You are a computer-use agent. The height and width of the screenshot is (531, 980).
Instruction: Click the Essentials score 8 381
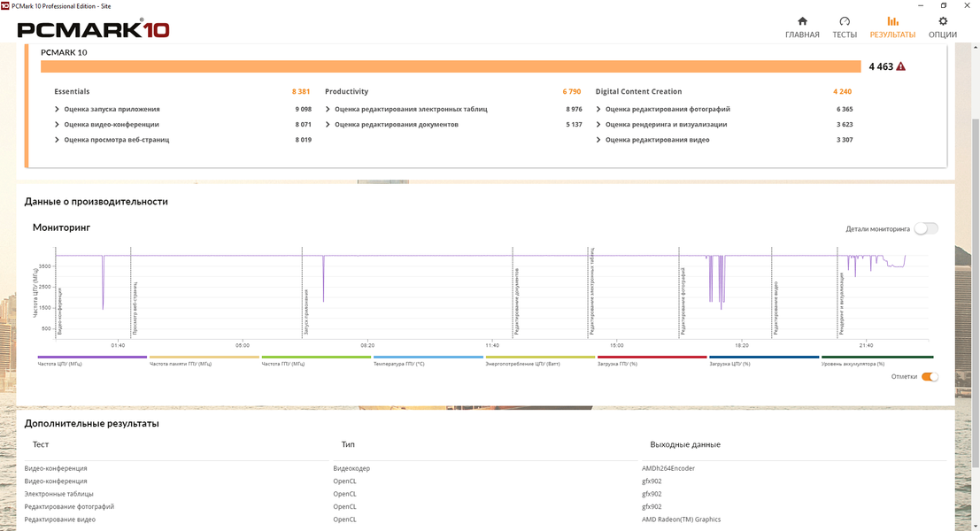point(301,91)
